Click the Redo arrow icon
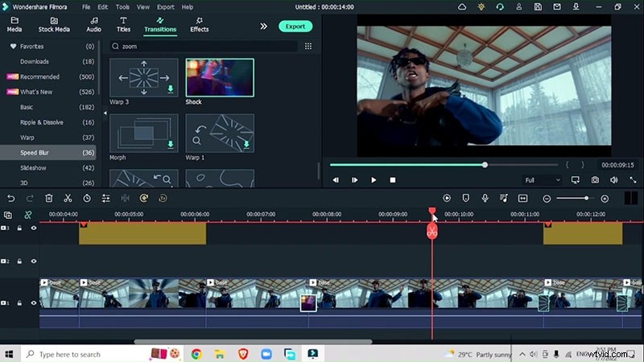This screenshot has width=644, height=362. 30,199
